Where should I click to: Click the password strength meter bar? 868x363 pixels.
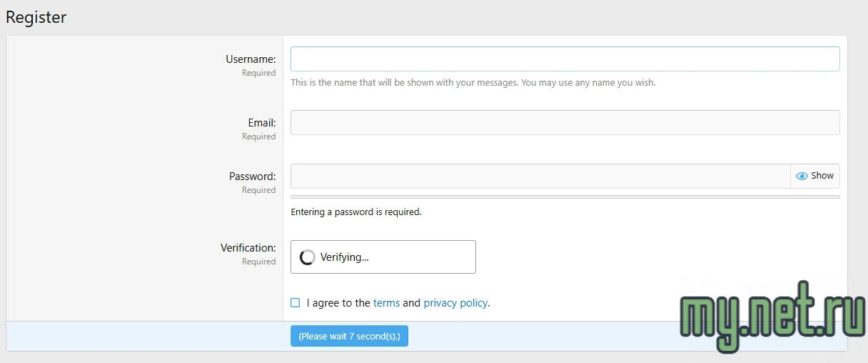coord(565,197)
